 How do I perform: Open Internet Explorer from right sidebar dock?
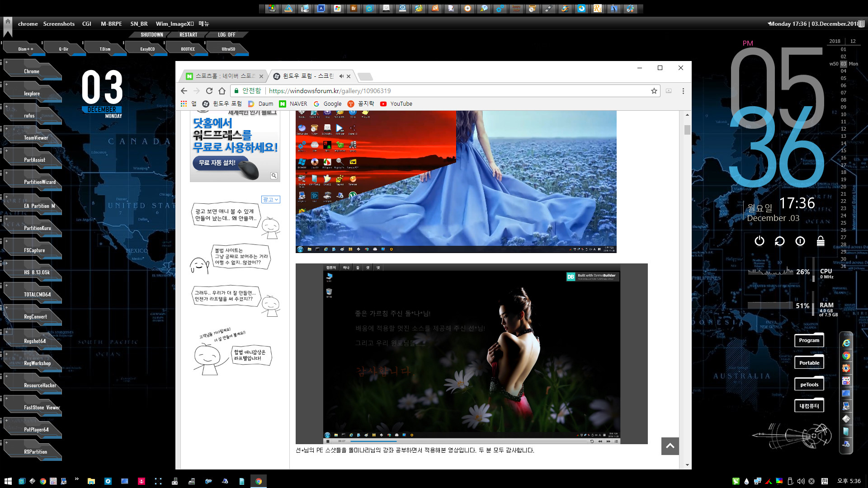click(846, 343)
